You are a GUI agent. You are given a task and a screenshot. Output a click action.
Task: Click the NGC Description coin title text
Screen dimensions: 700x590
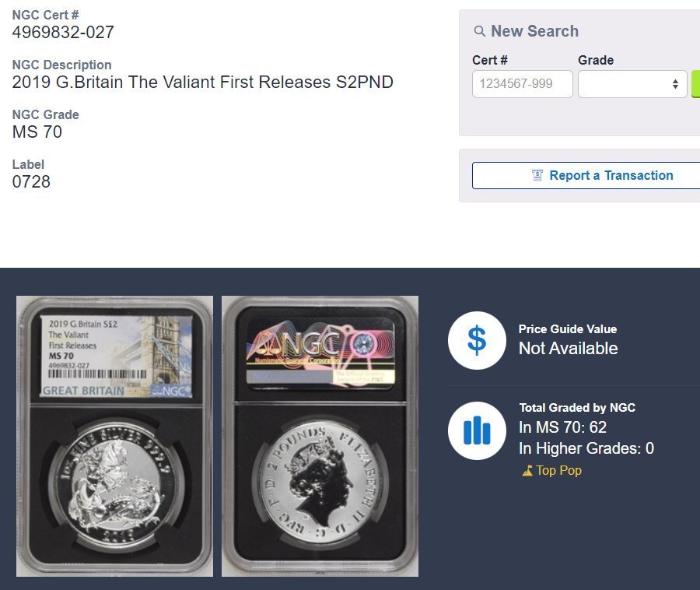click(203, 83)
